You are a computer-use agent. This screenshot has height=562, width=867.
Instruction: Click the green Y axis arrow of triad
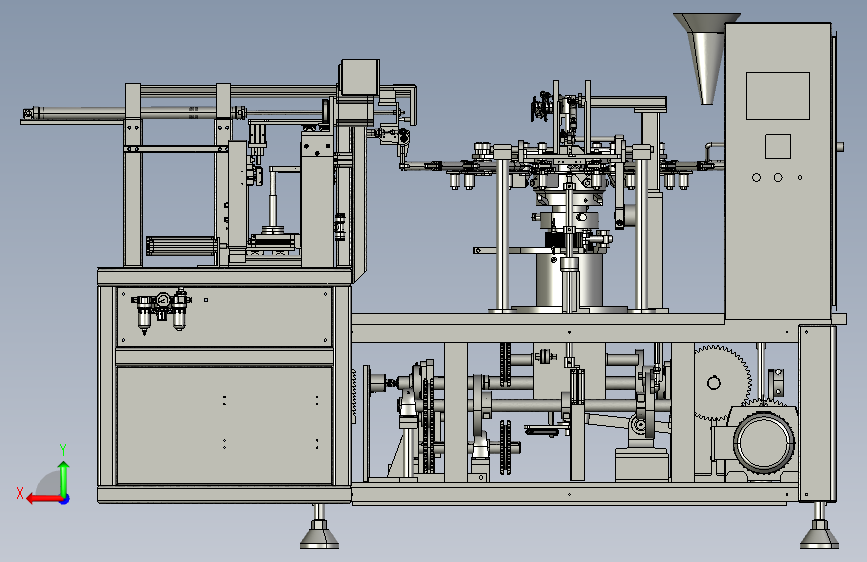pyautogui.click(x=64, y=477)
